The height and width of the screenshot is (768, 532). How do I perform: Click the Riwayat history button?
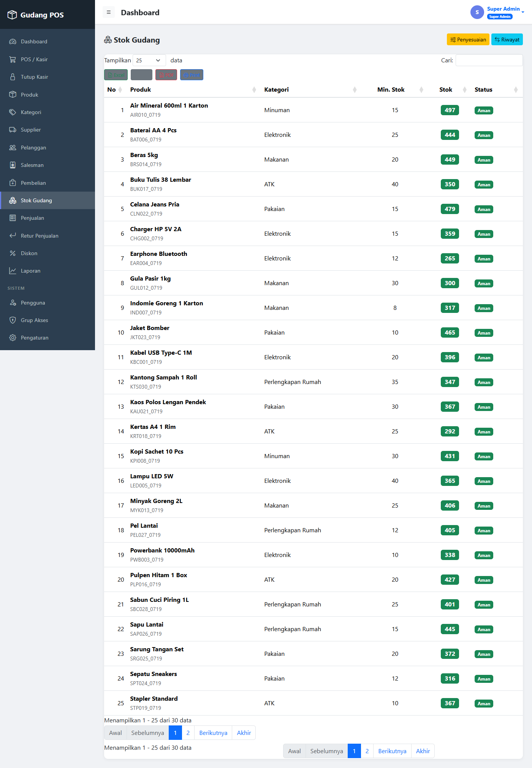[507, 40]
